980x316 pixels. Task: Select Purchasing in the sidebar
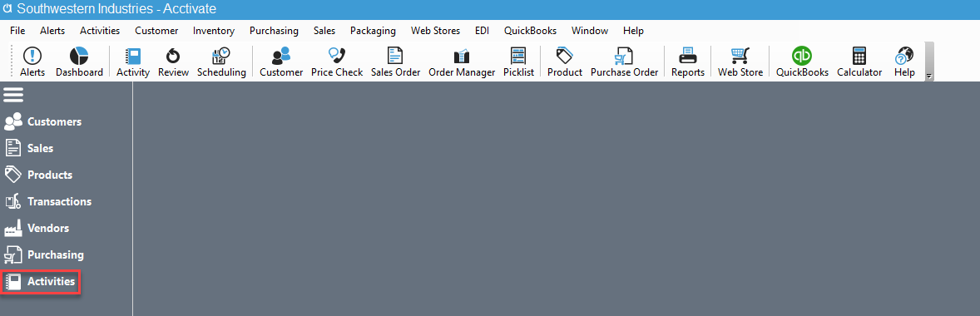click(x=44, y=254)
